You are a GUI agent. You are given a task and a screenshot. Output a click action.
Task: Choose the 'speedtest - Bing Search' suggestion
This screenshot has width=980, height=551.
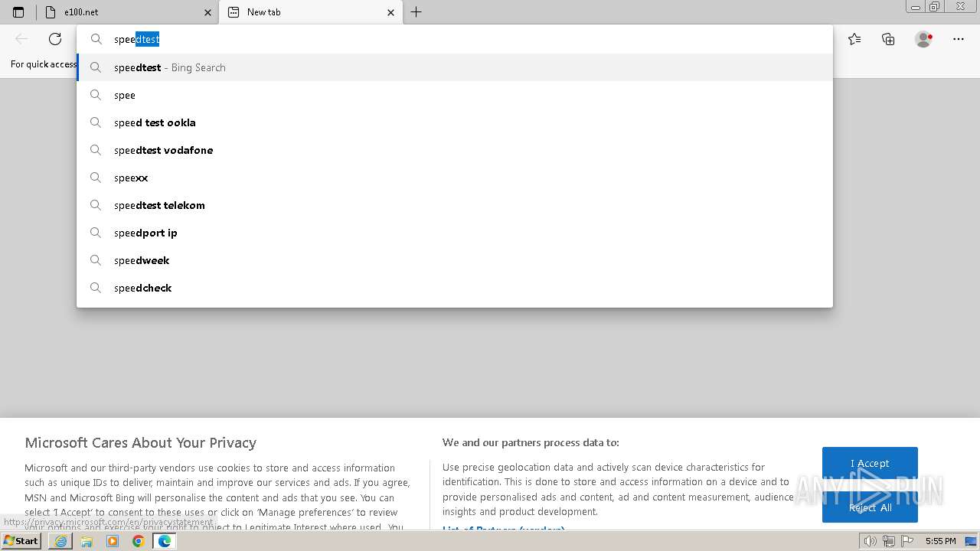[x=455, y=67]
